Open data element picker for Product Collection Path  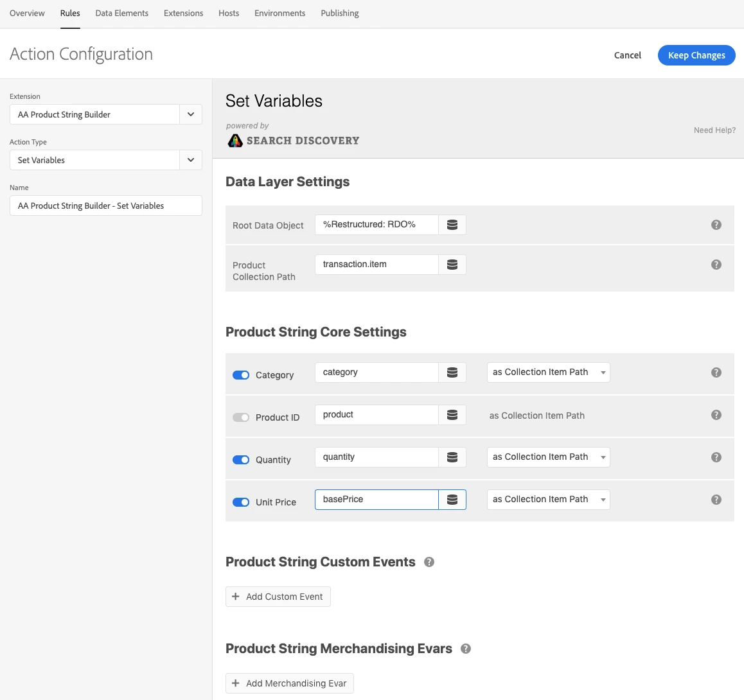point(452,265)
